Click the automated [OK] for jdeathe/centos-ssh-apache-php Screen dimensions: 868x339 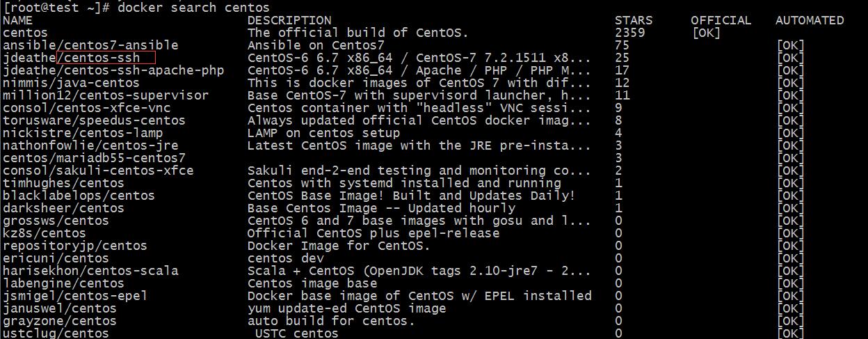(790, 70)
